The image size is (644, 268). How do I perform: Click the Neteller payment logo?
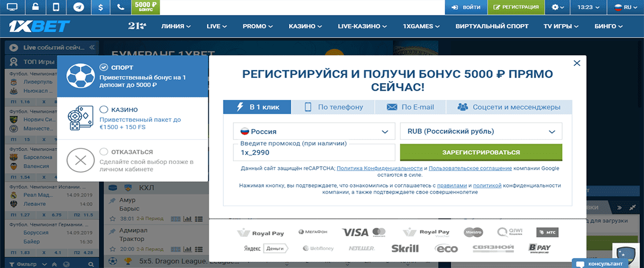[362, 249]
